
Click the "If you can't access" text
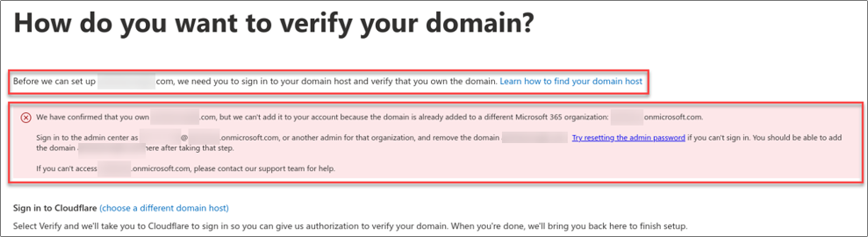[67, 168]
